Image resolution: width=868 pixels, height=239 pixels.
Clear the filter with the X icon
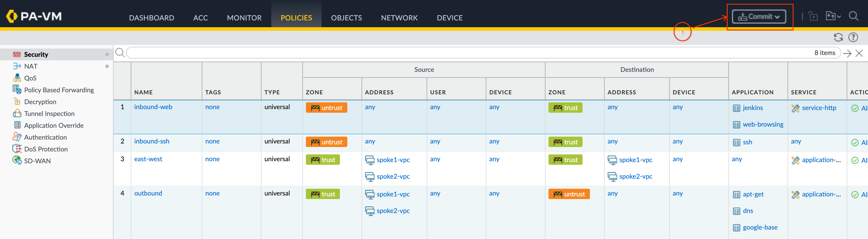tap(859, 53)
